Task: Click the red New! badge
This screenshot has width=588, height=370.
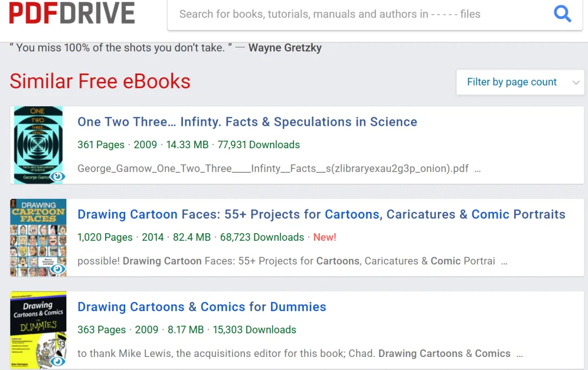Action: coord(324,237)
